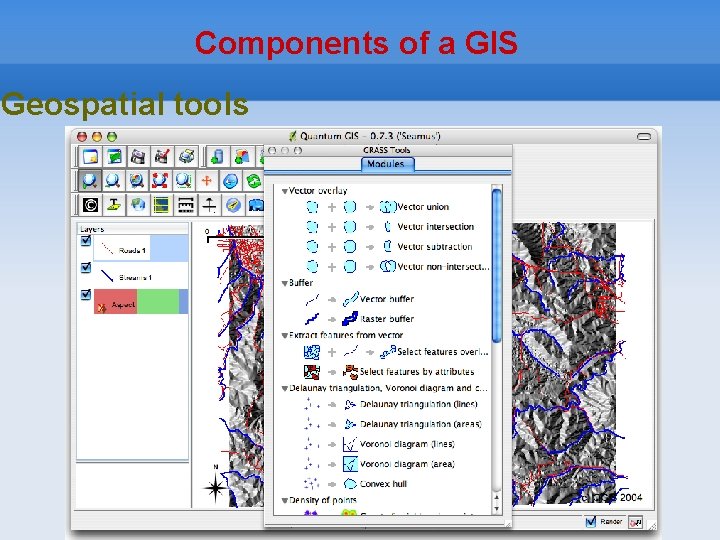Switch to the Modules tab in GRASS Tools
This screenshot has height=540, width=720.
click(388, 164)
